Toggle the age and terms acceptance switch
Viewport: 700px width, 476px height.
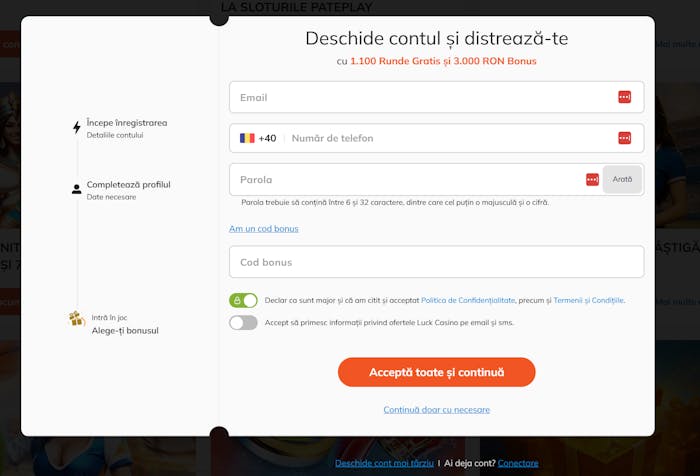pyautogui.click(x=243, y=300)
